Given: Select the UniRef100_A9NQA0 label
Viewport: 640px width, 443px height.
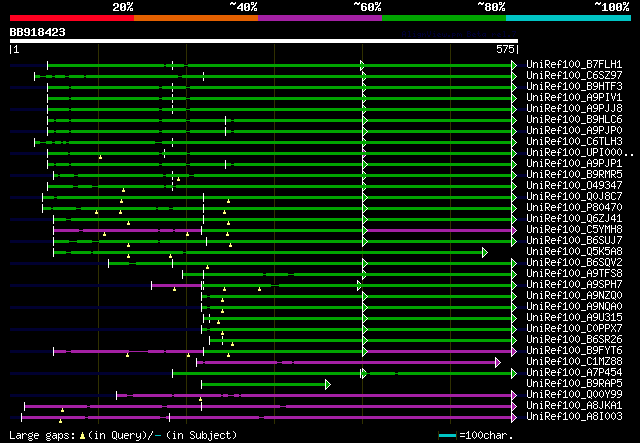Looking at the screenshot, I should (x=574, y=307).
